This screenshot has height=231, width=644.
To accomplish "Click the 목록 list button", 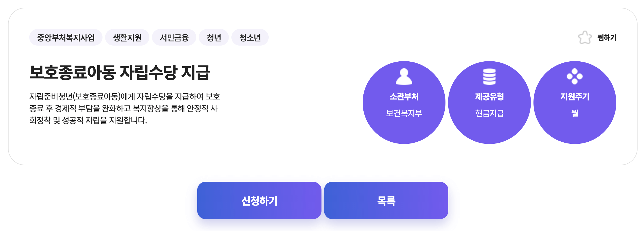I will click(x=386, y=200).
